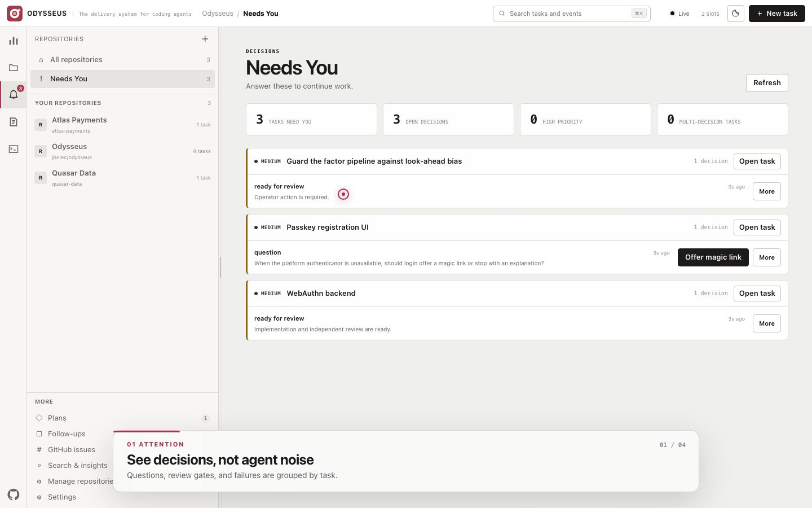This screenshot has height=508, width=812.
Task: Open Search & insights
Action: coord(72,465)
